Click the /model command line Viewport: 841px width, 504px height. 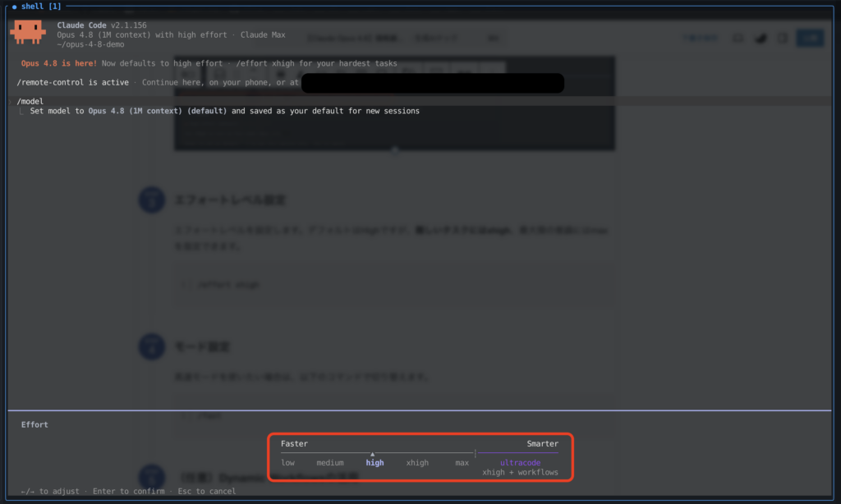coord(30,101)
